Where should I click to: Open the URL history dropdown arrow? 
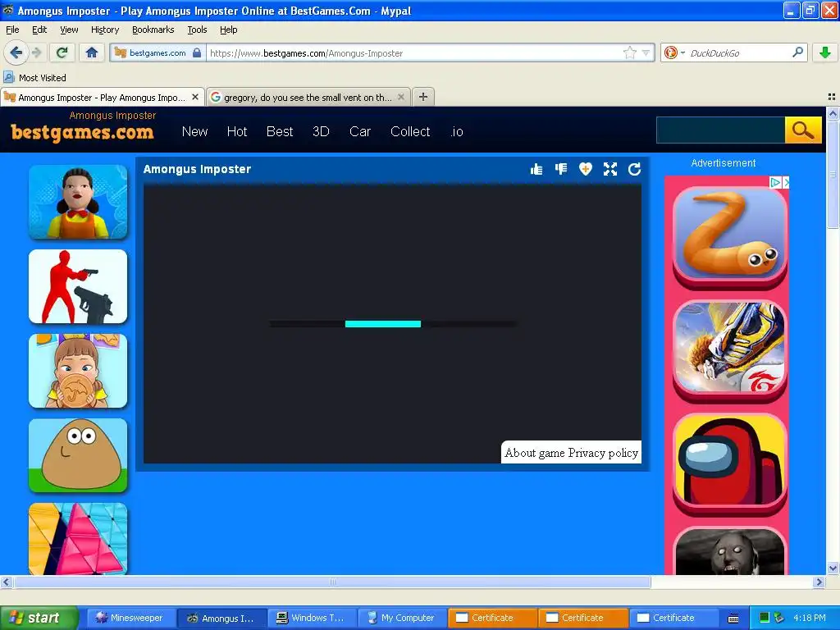(x=646, y=52)
